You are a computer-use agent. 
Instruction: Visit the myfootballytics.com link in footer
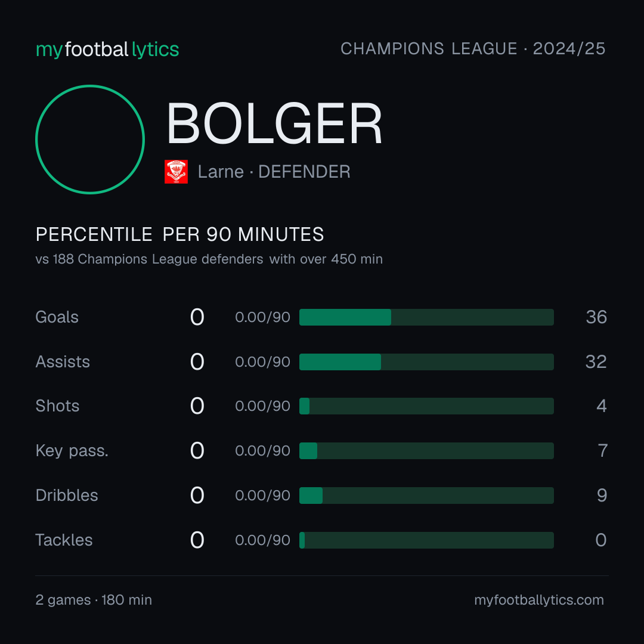pos(539,600)
